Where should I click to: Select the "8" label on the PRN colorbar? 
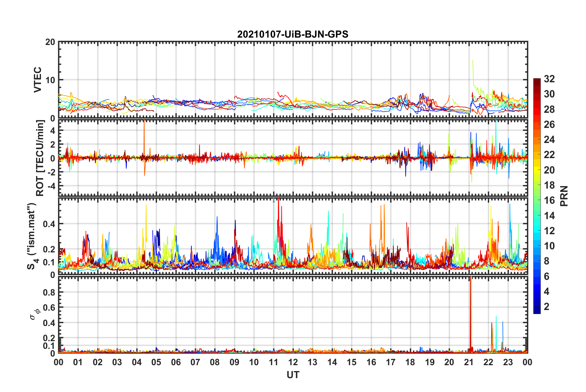pyautogui.click(x=547, y=261)
